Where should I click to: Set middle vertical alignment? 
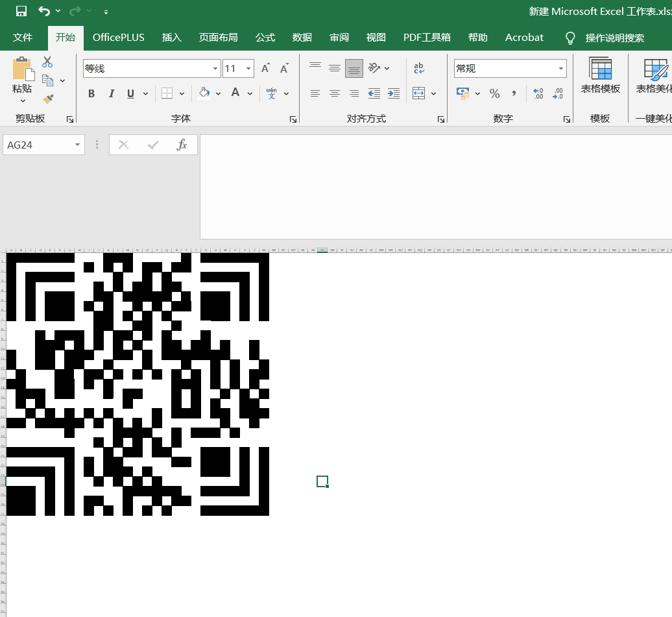click(x=335, y=67)
